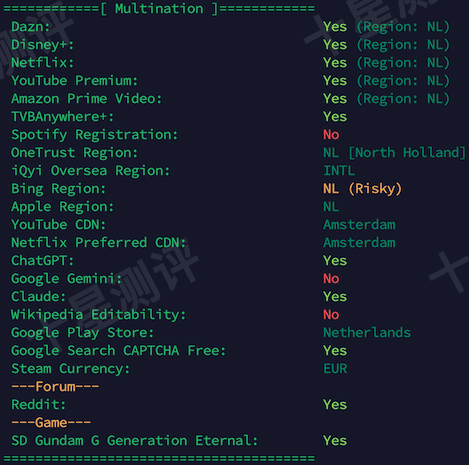Click the Multination section header

[159, 8]
